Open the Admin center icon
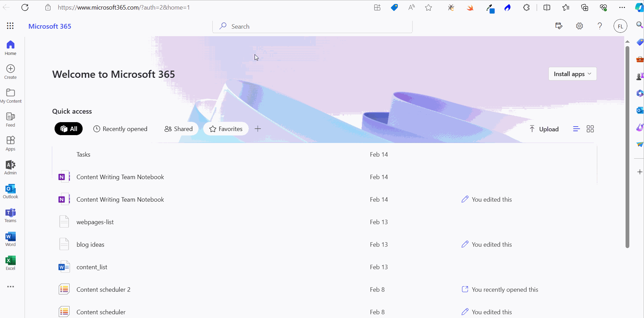644x318 pixels. click(10, 167)
